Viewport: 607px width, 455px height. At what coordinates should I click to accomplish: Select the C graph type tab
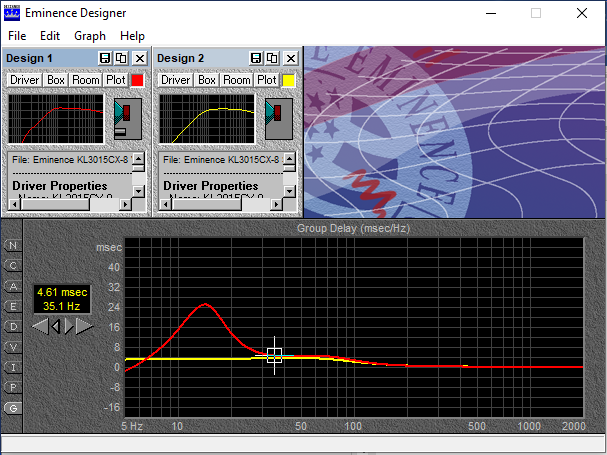[x=13, y=266]
